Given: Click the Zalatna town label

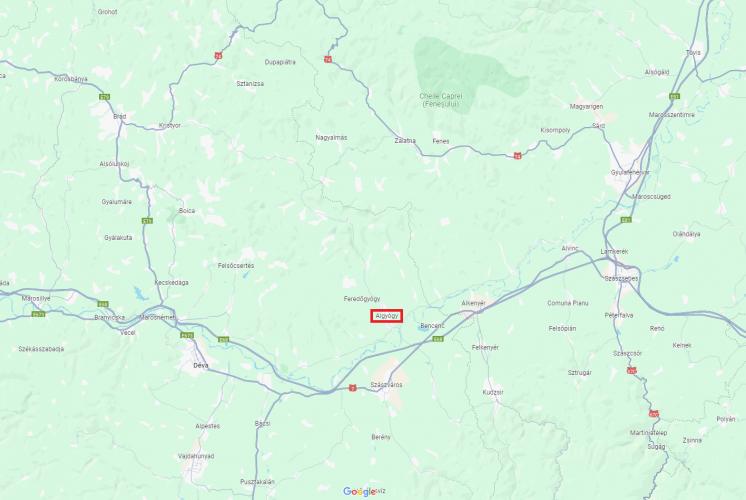Looking at the screenshot, I should click(405, 141).
